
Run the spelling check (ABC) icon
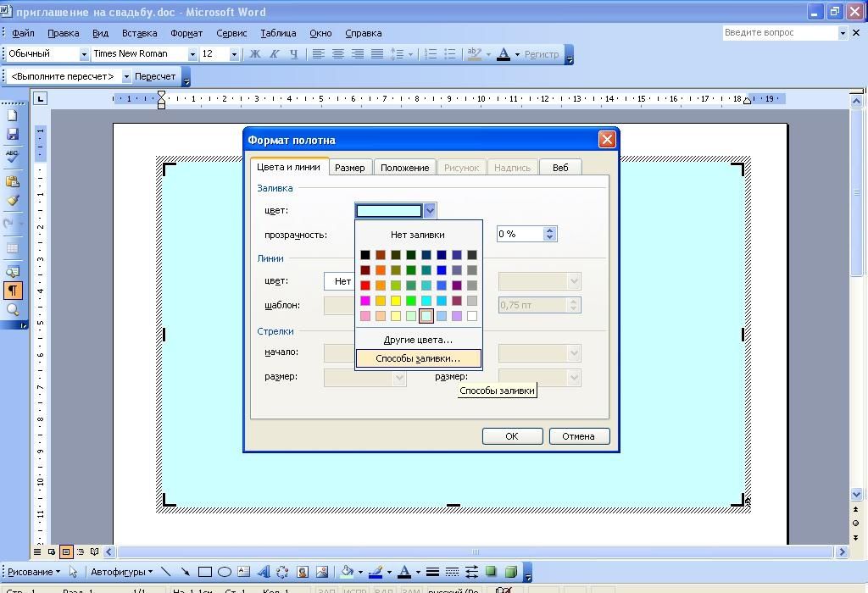[x=13, y=157]
